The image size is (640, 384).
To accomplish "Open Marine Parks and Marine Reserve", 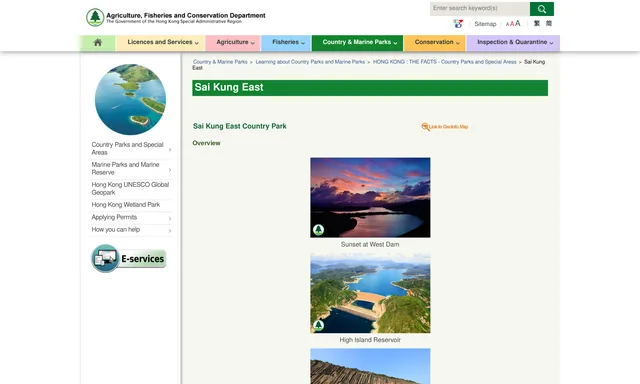I will click(125, 169).
